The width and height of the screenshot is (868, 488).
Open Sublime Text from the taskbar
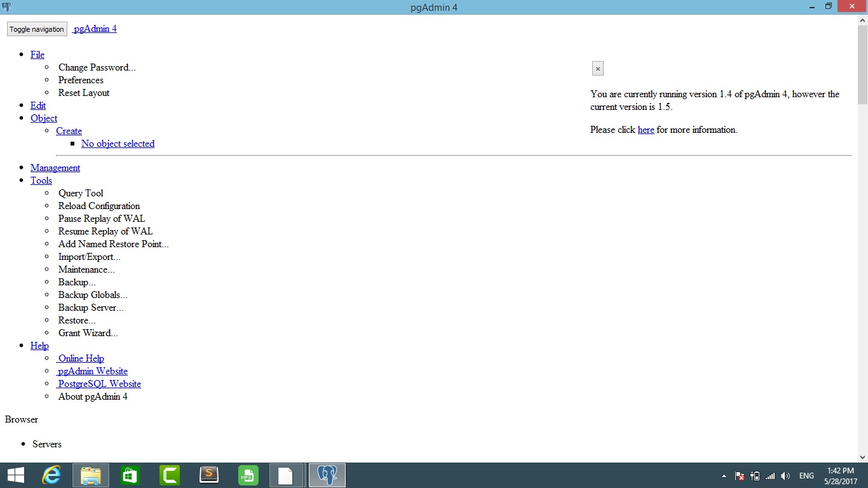click(209, 475)
